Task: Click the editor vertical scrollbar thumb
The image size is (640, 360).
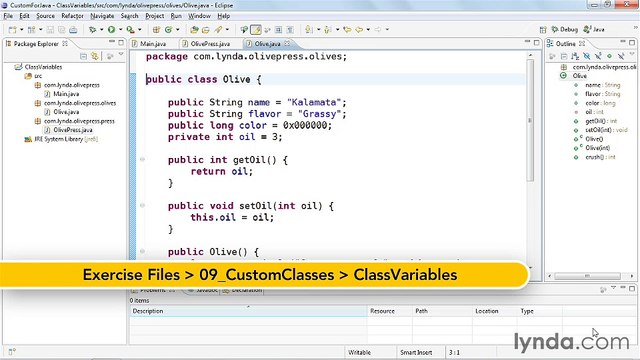Action: pos(530,120)
